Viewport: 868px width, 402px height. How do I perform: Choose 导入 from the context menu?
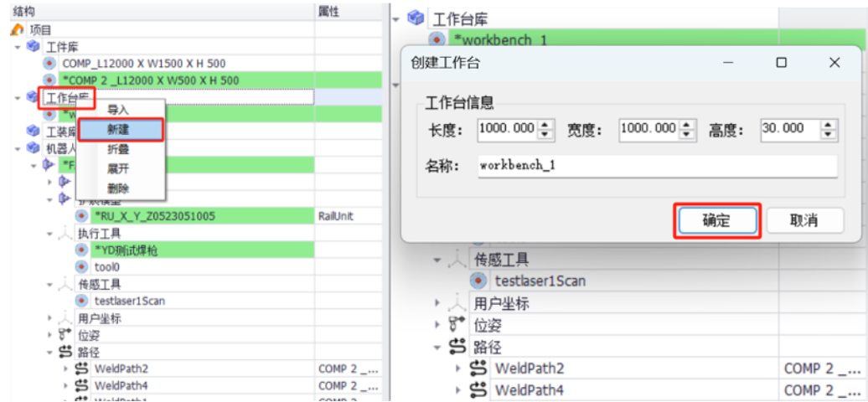[x=119, y=110]
